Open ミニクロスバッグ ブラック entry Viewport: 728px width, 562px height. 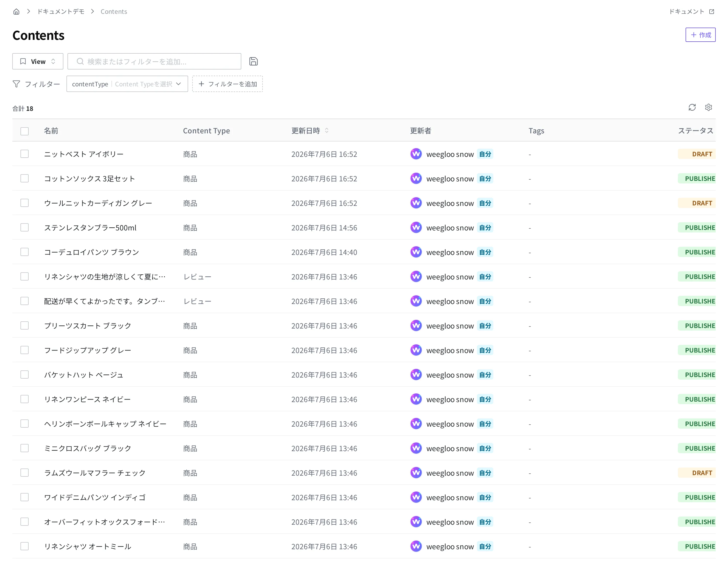(88, 448)
